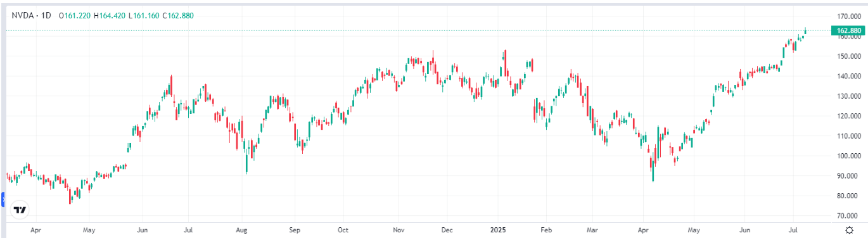Open the chart settings gear icon
Viewport: 868px width, 245px height.
click(849, 230)
